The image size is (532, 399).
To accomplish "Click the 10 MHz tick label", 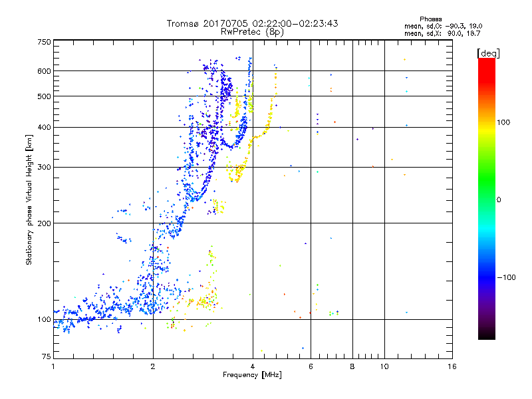I will pos(384,366).
